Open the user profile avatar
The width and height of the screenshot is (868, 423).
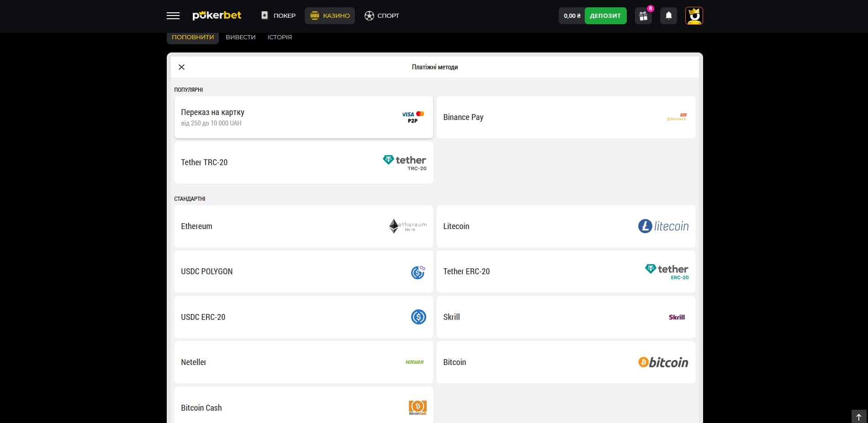point(694,16)
